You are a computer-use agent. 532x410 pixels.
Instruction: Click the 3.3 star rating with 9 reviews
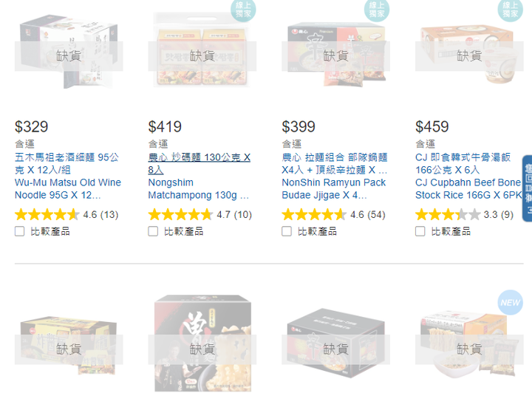(465, 215)
